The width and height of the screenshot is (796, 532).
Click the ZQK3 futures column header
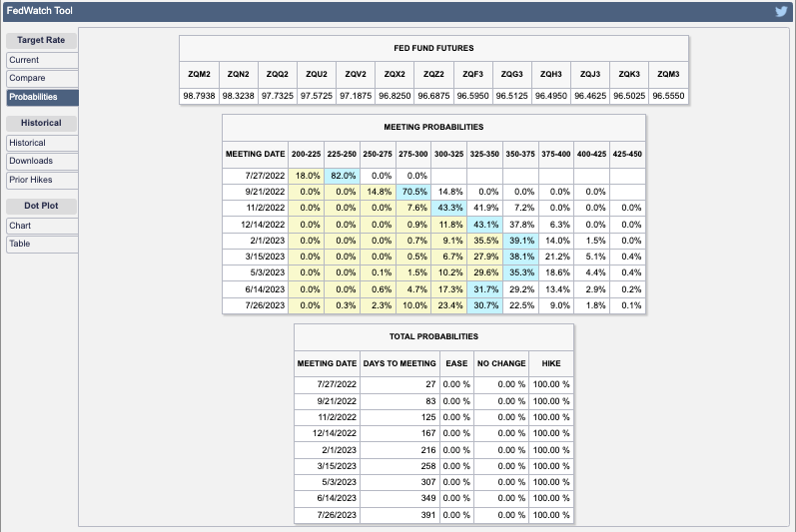tap(629, 74)
